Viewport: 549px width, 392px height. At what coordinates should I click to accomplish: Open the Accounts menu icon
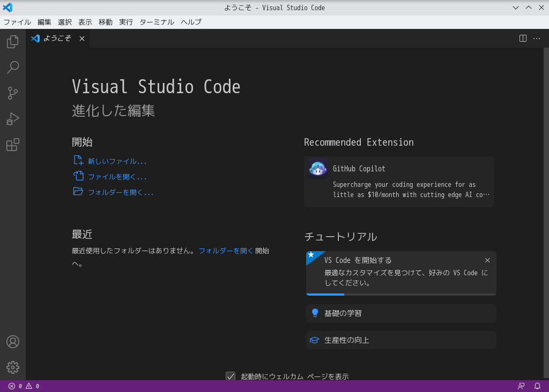13,342
